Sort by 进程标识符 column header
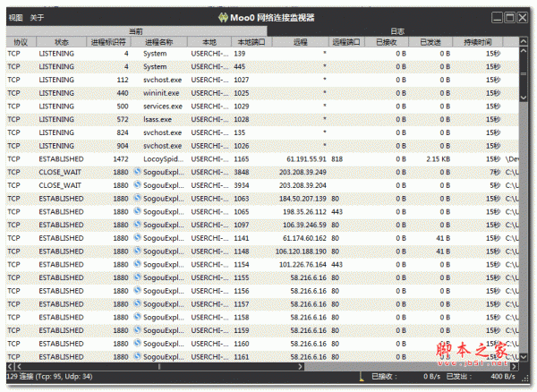Viewport: 537px width, 392px height. click(x=108, y=42)
